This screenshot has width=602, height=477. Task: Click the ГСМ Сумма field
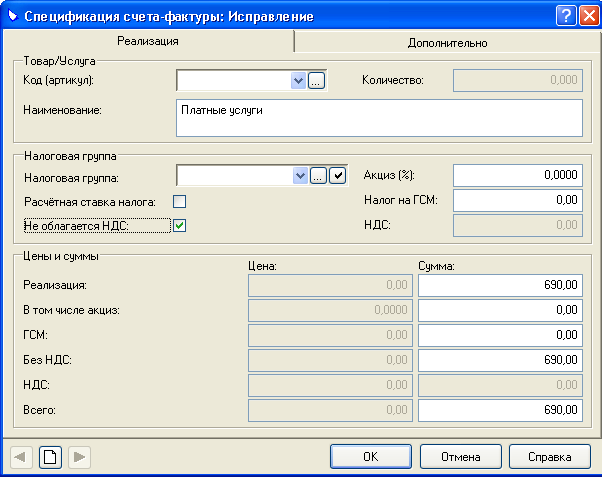500,335
